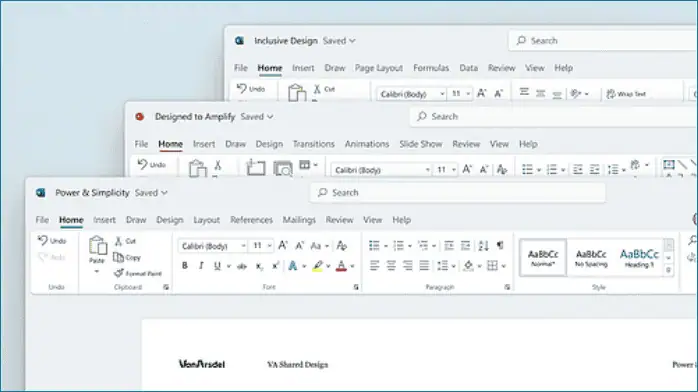Image resolution: width=698 pixels, height=392 pixels.
Task: Open the References tab in Word
Action: [252, 220]
